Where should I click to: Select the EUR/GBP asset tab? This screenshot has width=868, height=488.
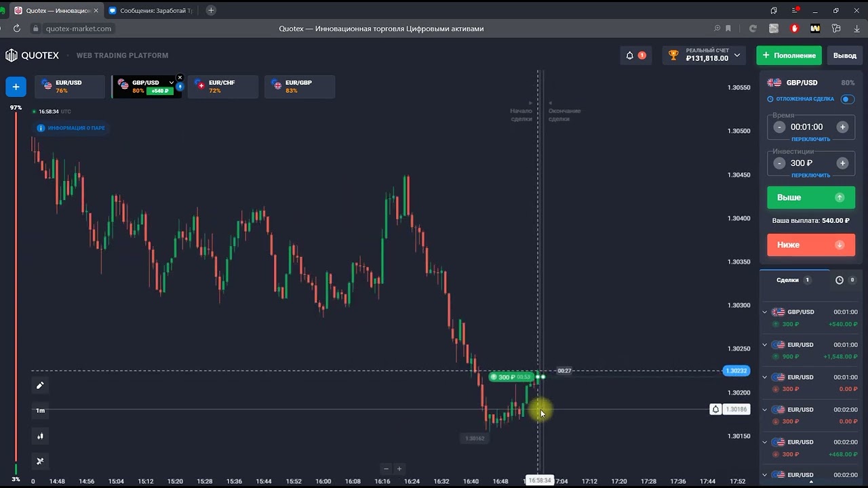point(300,87)
